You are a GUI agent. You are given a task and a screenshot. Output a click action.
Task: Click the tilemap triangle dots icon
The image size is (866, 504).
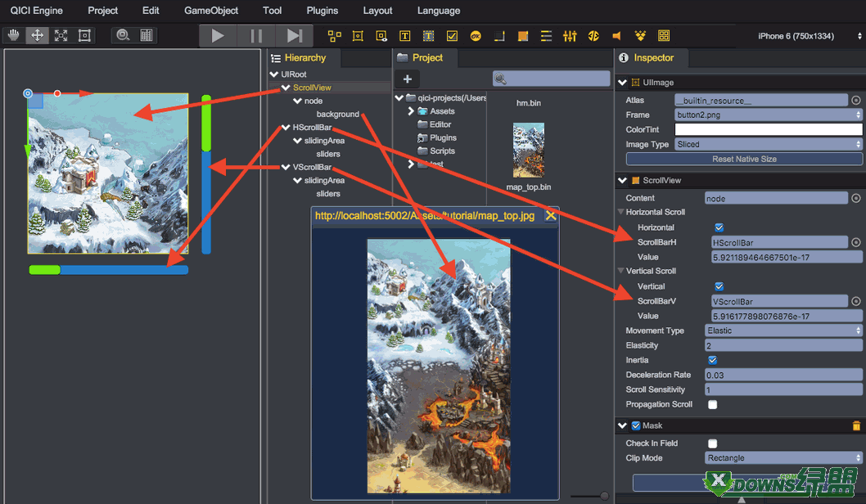[640, 36]
